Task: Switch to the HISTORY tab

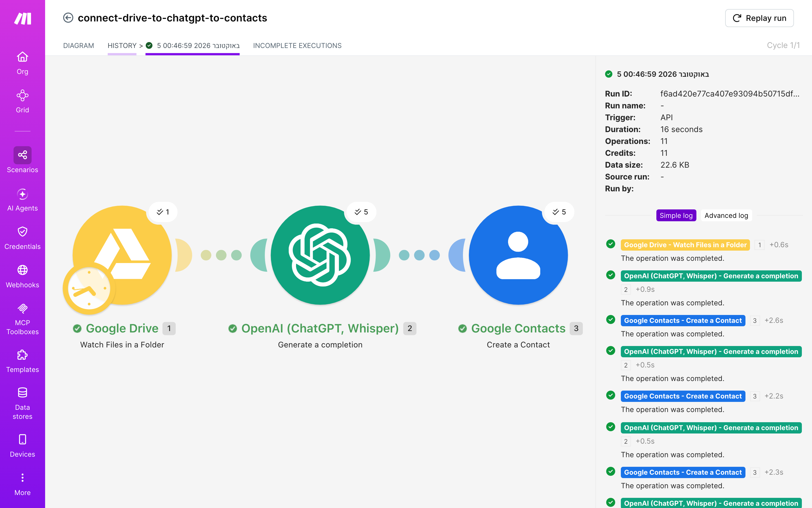Action: (122, 46)
